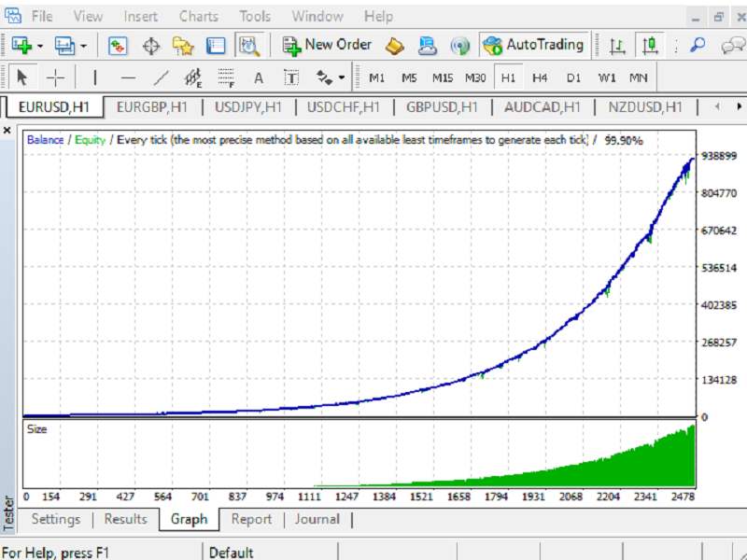
Task: Switch to M30 timeframe
Action: (475, 77)
